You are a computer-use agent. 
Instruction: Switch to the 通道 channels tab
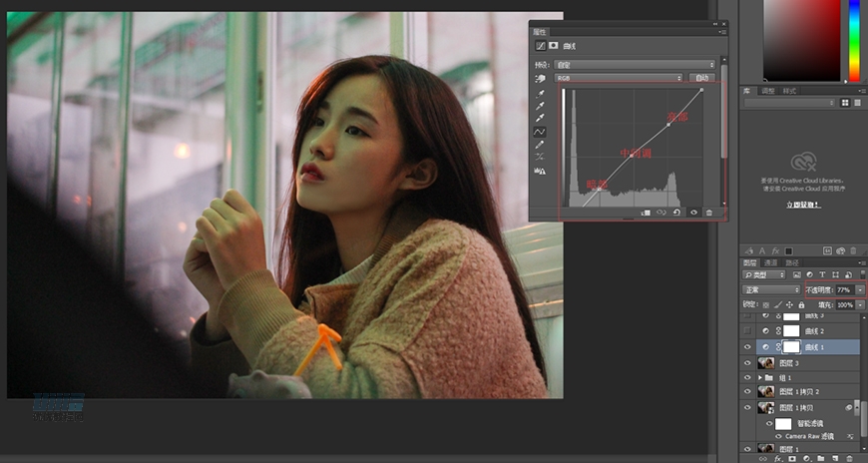coord(770,261)
